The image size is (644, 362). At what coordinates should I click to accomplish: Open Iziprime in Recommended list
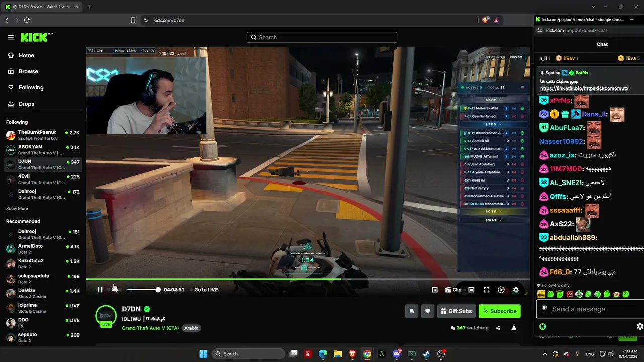[43, 308]
